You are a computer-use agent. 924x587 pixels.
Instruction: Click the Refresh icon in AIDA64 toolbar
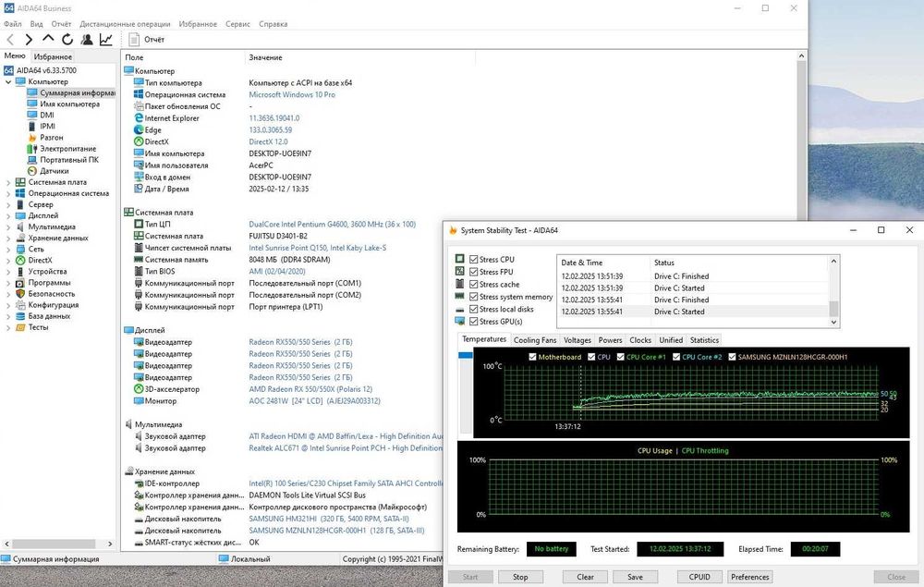point(67,40)
